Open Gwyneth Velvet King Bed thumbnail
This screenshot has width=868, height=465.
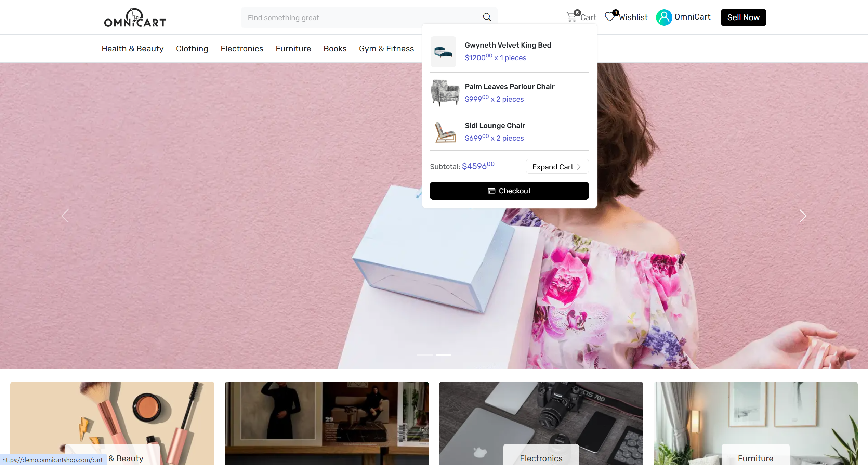(x=443, y=52)
